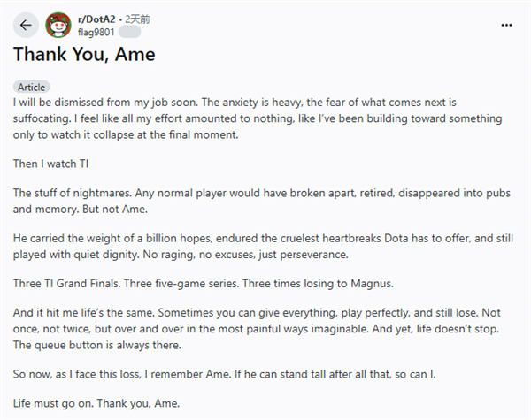The width and height of the screenshot is (531, 420).
Task: Select the Article flair tag
Action: tap(33, 87)
